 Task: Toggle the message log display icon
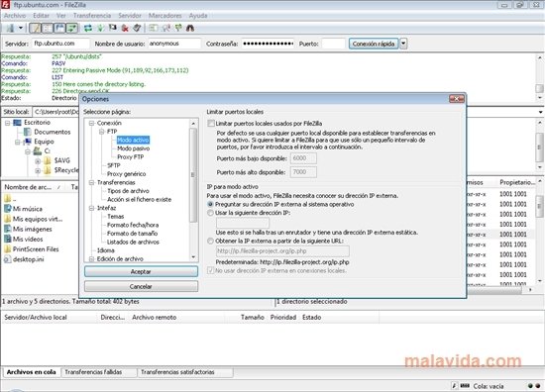coord(35,28)
